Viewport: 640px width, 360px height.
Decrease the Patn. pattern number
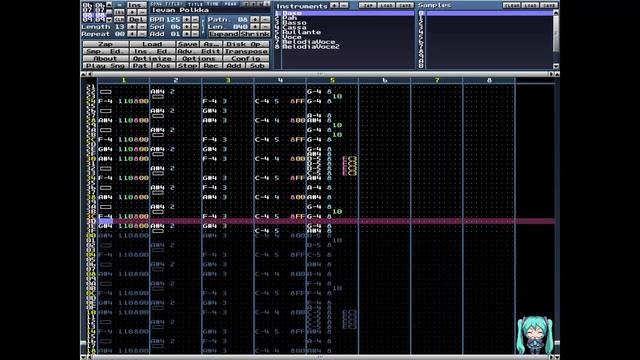click(265, 19)
